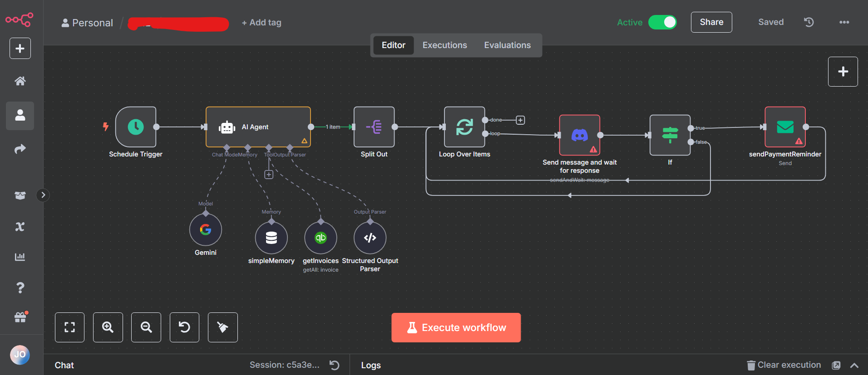Select the Gemini model node
Image resolution: width=868 pixels, height=375 pixels.
(x=206, y=229)
